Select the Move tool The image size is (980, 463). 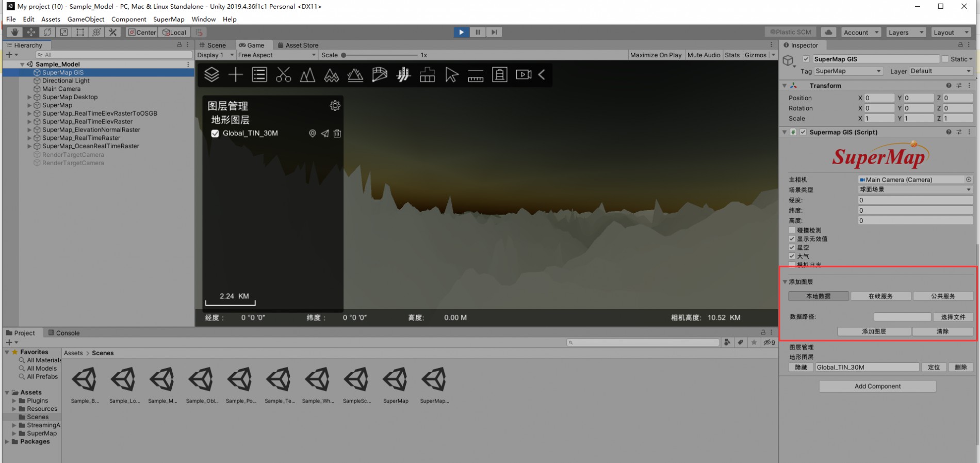[x=31, y=32]
